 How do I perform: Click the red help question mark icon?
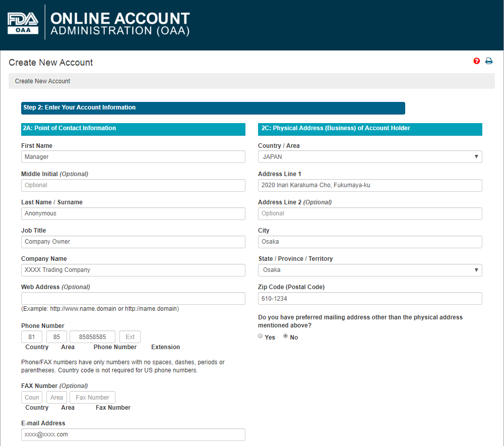coord(477,61)
